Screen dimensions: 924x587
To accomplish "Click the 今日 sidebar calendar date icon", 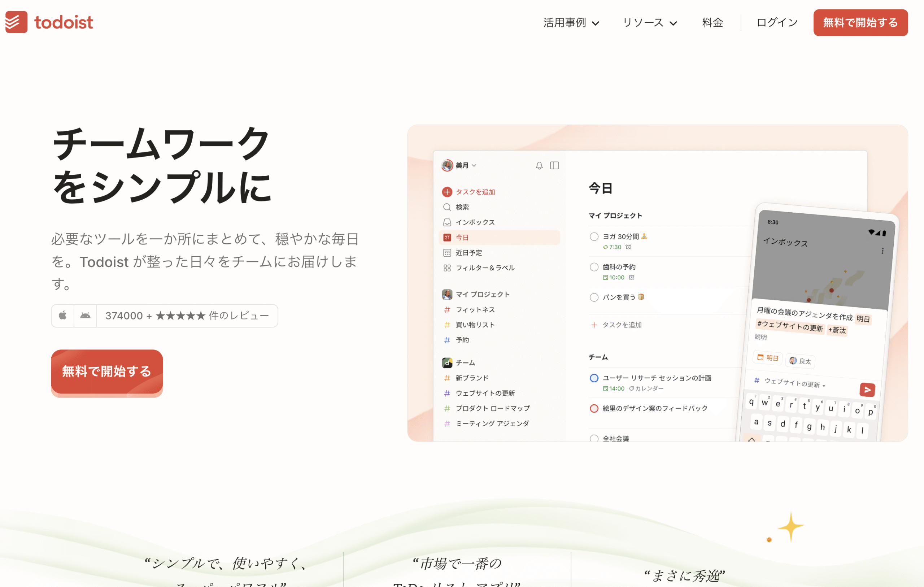I will click(447, 237).
